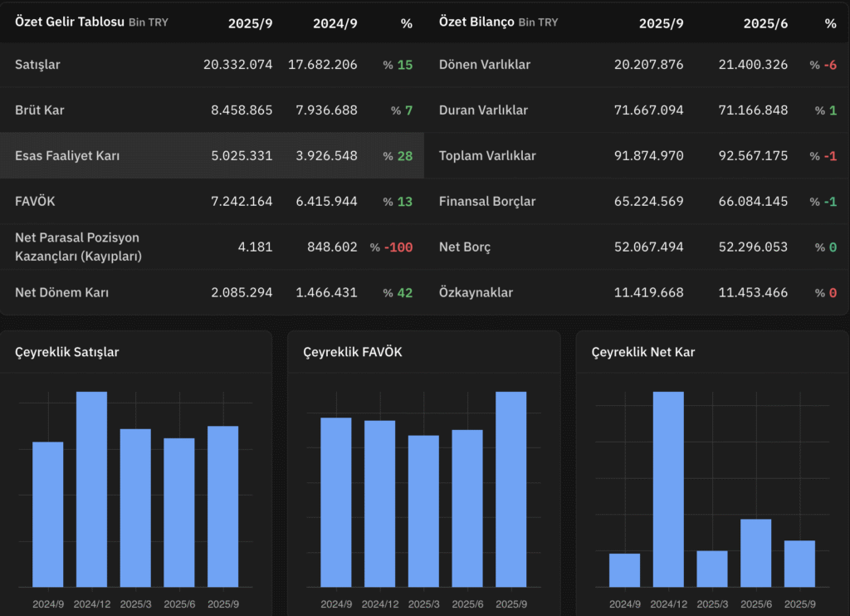The image size is (850, 616).
Task: Select the FAVÖK row in income table
Action: click(x=34, y=202)
